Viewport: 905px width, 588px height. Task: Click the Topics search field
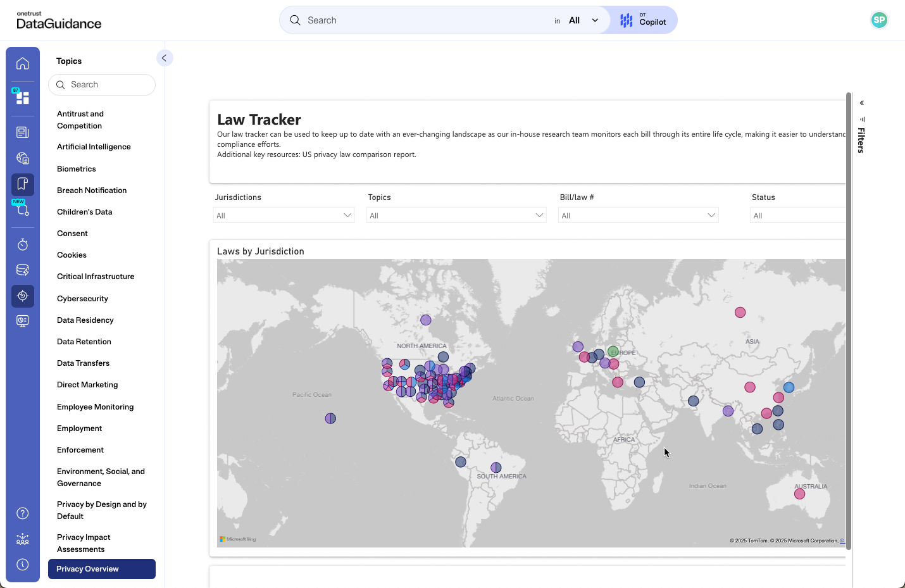pos(102,85)
